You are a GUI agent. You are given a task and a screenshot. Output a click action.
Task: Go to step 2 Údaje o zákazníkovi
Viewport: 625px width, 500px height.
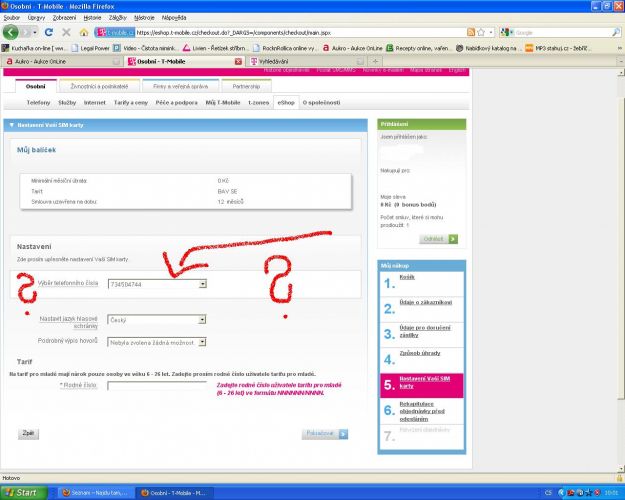426,303
